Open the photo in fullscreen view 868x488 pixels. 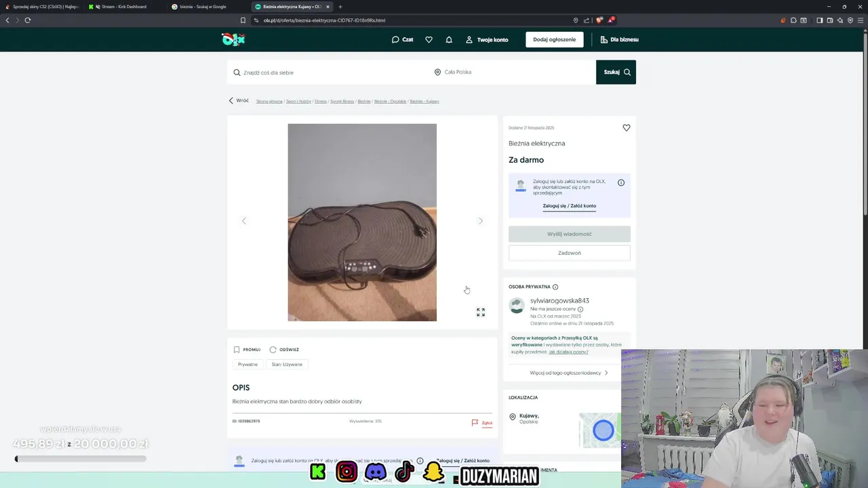[x=481, y=312]
